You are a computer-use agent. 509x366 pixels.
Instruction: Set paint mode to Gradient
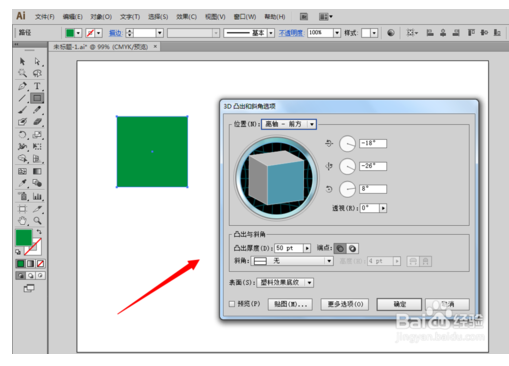(30, 264)
